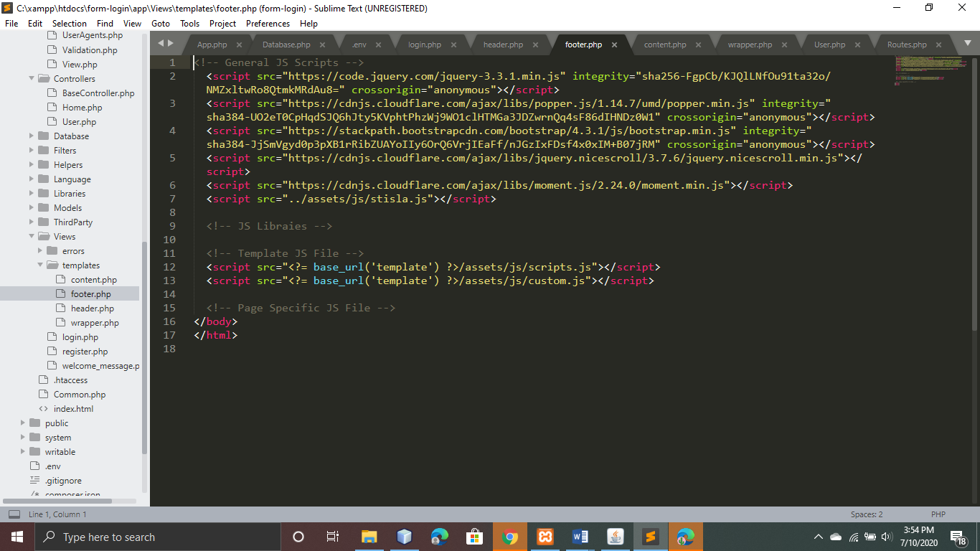980x551 pixels.
Task: Expand the errors folder
Action: 40,250
